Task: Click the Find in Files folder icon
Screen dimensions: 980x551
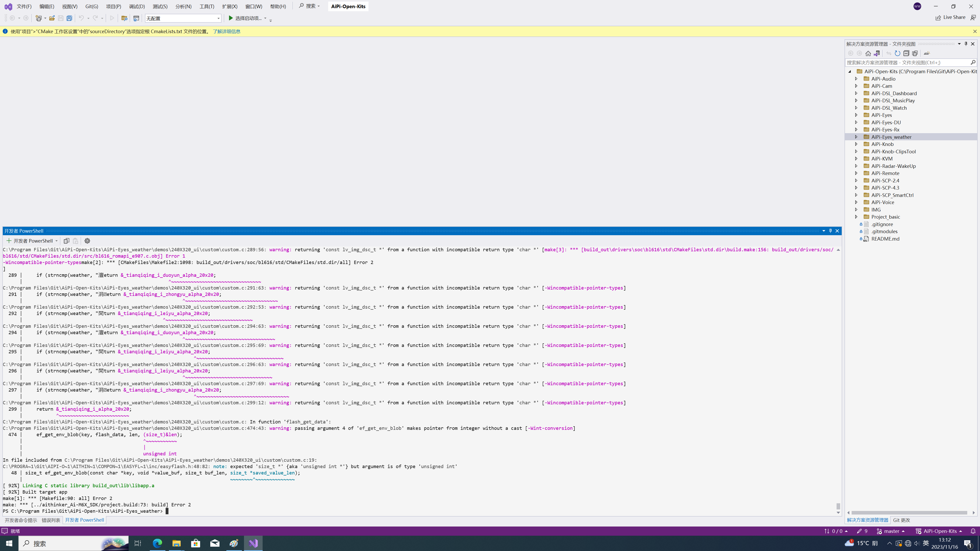Action: click(x=124, y=18)
